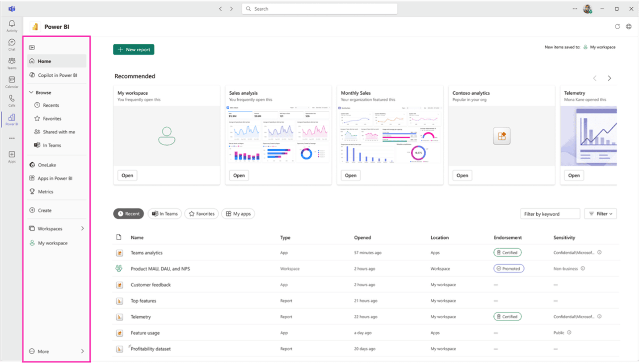Click the info icon beside Non-business sensitivity
This screenshot has height=364, width=639.
point(583,269)
